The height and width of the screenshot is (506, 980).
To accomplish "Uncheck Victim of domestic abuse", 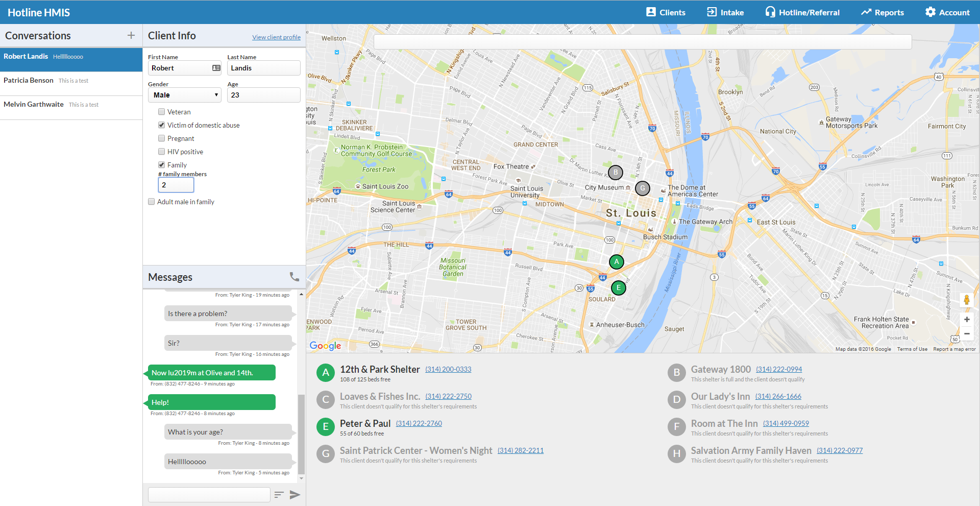I will (x=161, y=125).
